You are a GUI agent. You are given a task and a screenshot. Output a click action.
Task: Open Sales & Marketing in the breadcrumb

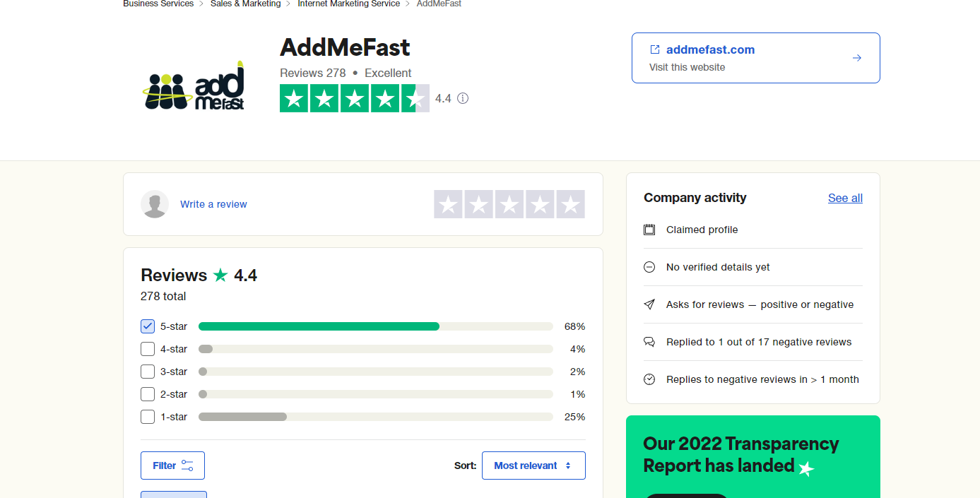tap(246, 4)
